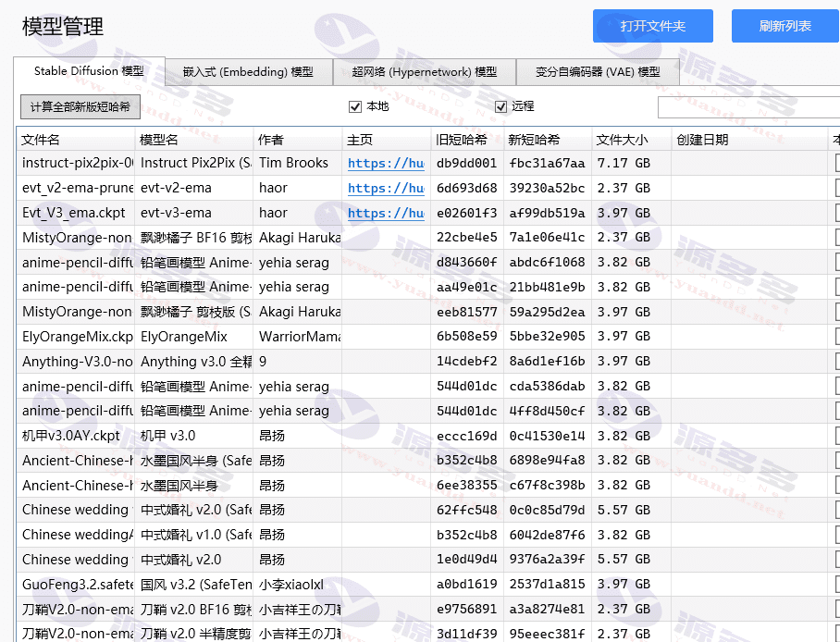Click new hash 5bbe32e905
The width and height of the screenshot is (840, 642).
point(548,337)
